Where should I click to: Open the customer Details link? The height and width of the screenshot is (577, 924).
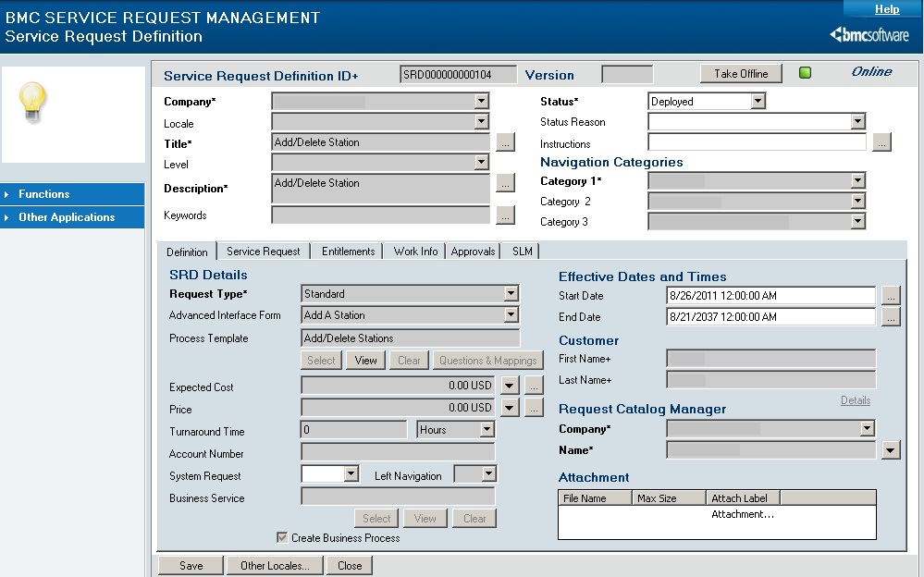click(x=855, y=400)
